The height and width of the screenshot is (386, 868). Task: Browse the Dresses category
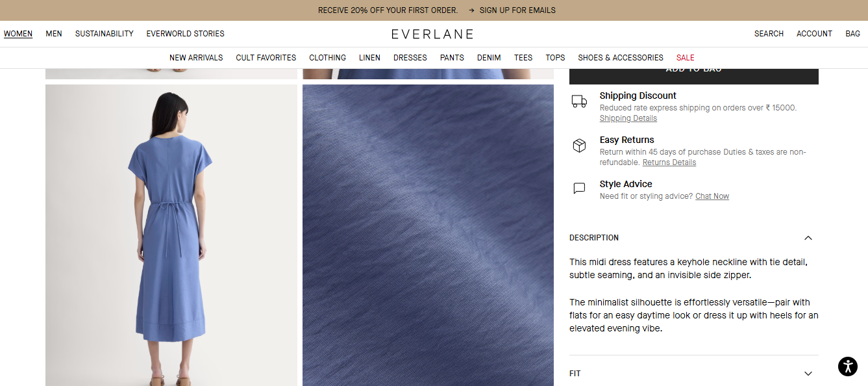point(410,58)
